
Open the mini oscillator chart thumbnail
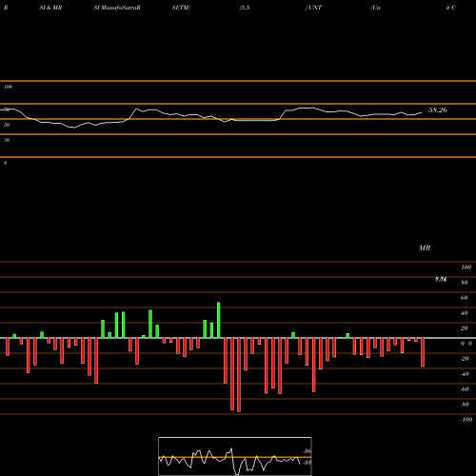point(235,456)
